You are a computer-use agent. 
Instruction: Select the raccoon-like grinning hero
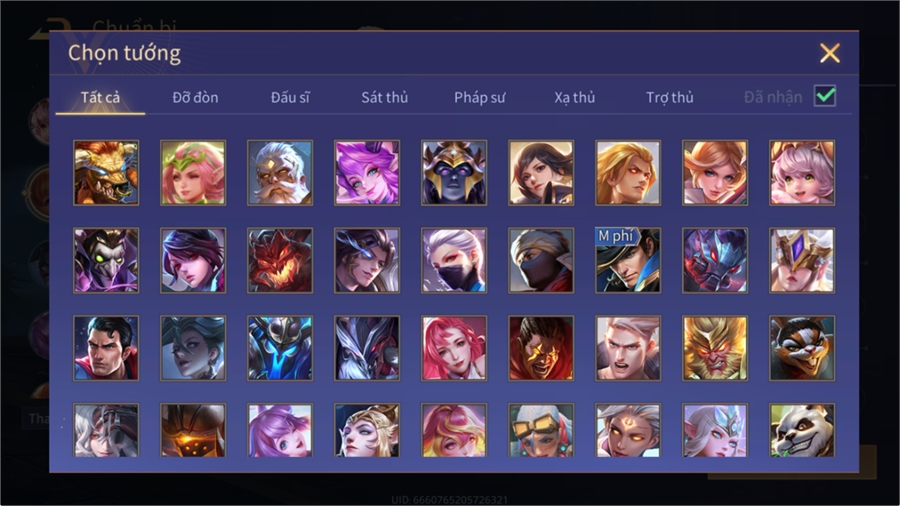[x=802, y=348]
